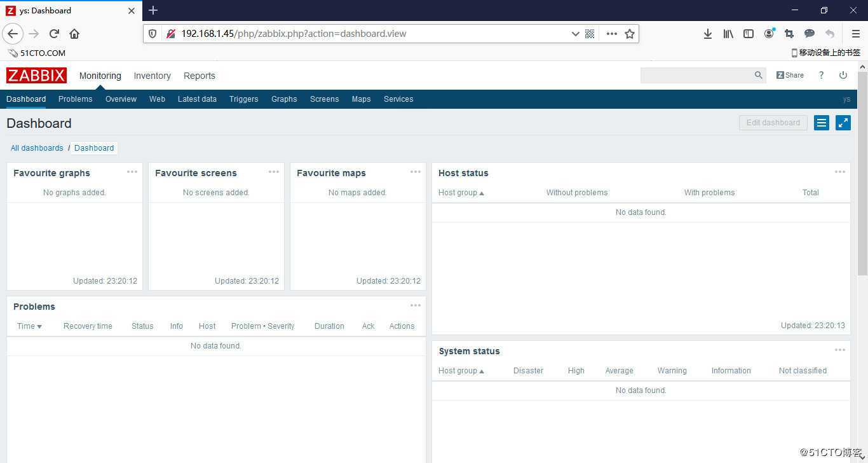Screen dimensions: 868x463
Task: Open the Services tab
Action: (398, 99)
